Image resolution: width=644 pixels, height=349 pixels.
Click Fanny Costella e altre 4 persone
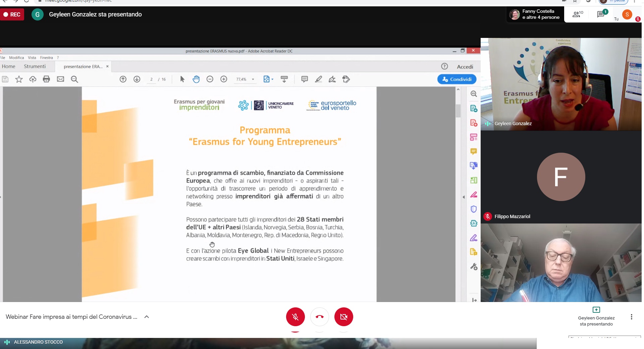(x=535, y=14)
